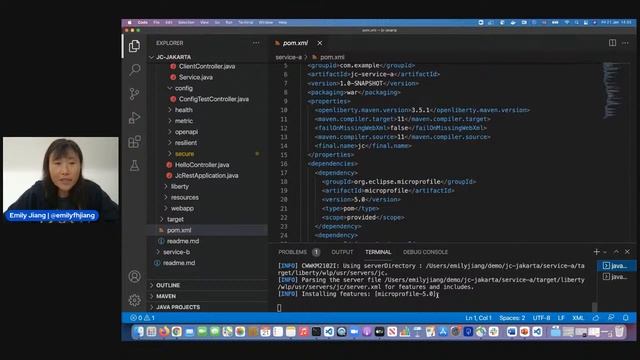The height and width of the screenshot is (360, 640).
Task: Select the second java terminal instance
Action: 616,277
